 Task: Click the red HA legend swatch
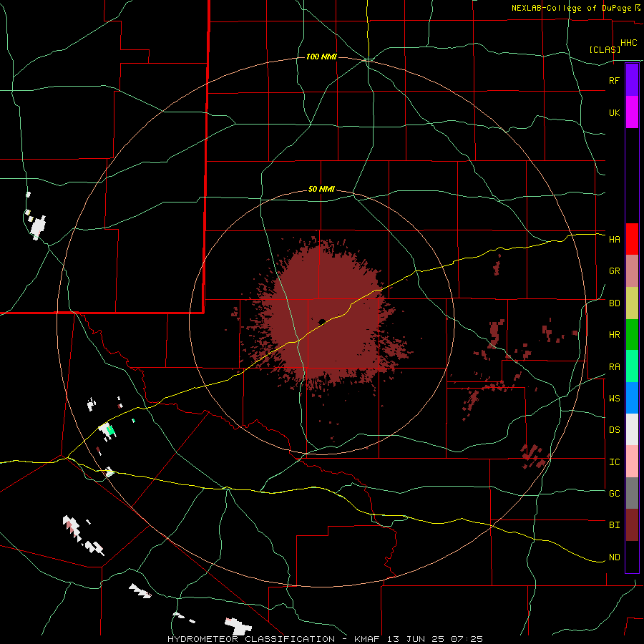(632, 239)
